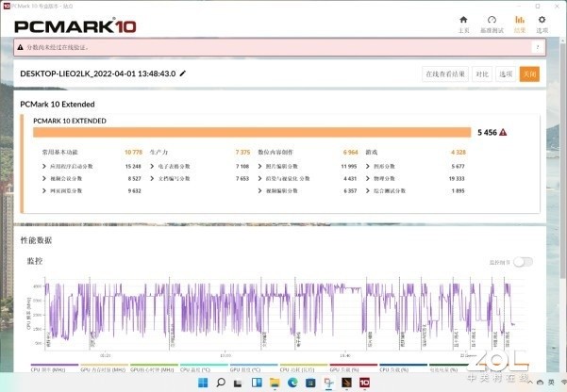Open File Explorer from the taskbar

coord(275,383)
